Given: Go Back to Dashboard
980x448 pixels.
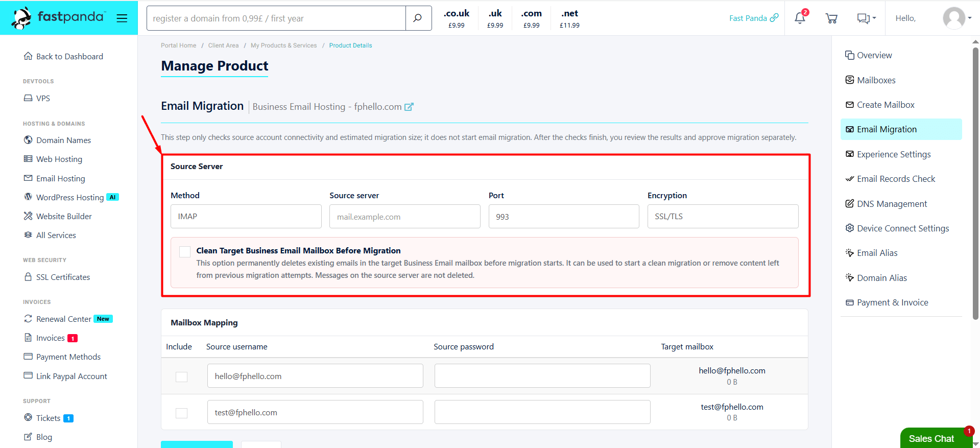Looking at the screenshot, I should click(63, 56).
